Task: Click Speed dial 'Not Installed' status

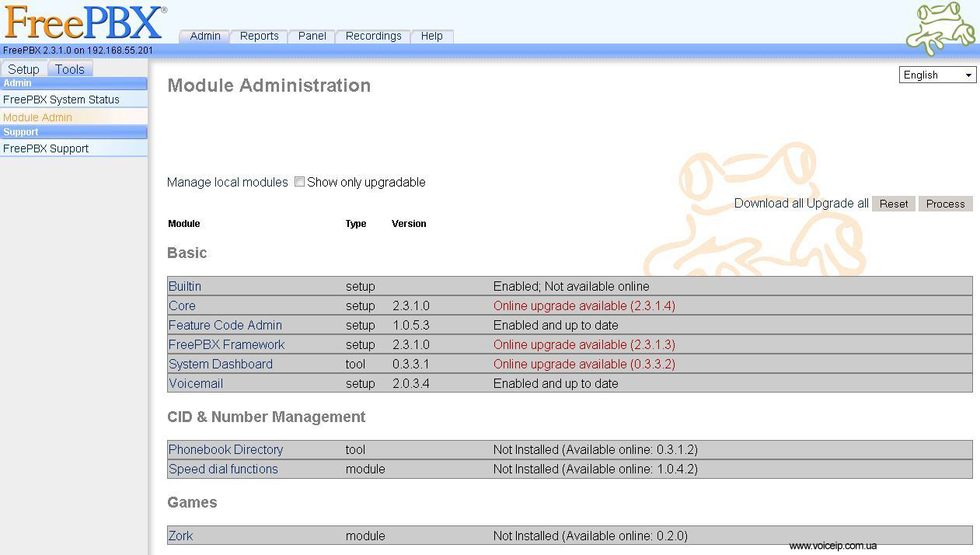Action: point(595,469)
